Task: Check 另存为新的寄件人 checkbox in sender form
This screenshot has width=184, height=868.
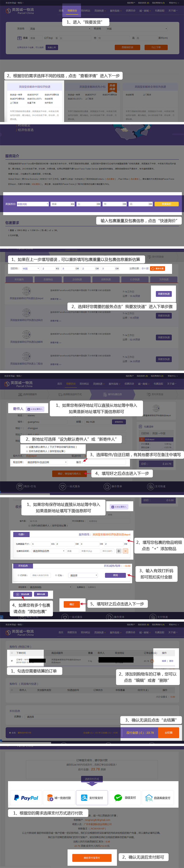Action: pos(27,451)
